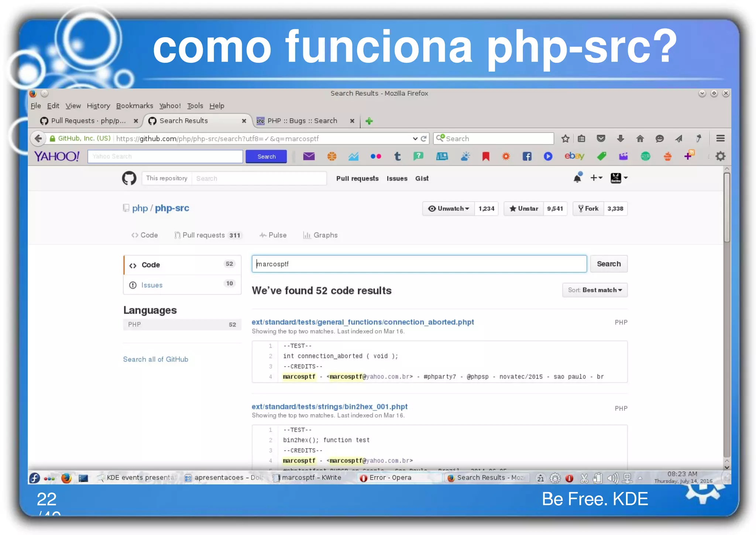Click the clipboard scissors tray icon
This screenshot has height=535, width=756.
click(584, 478)
